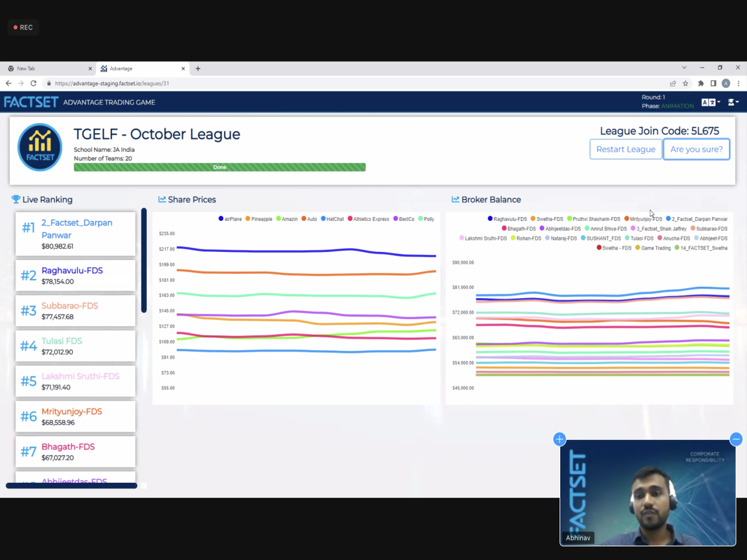Click the blue plus on the video overlay

[560, 439]
